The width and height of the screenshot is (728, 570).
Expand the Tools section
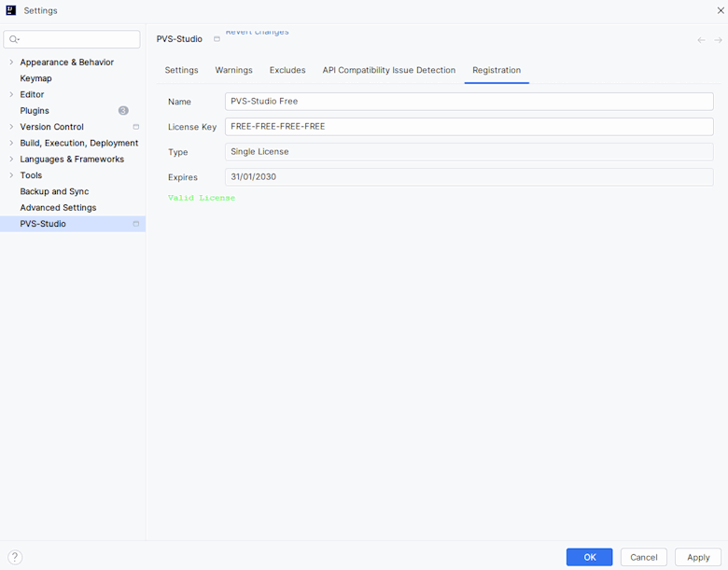coord(11,175)
